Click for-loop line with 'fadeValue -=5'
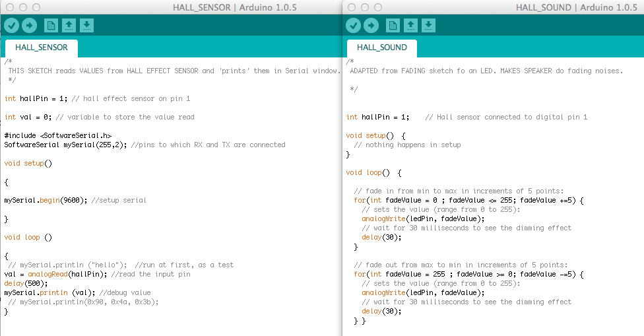The image size is (644, 336). click(468, 275)
